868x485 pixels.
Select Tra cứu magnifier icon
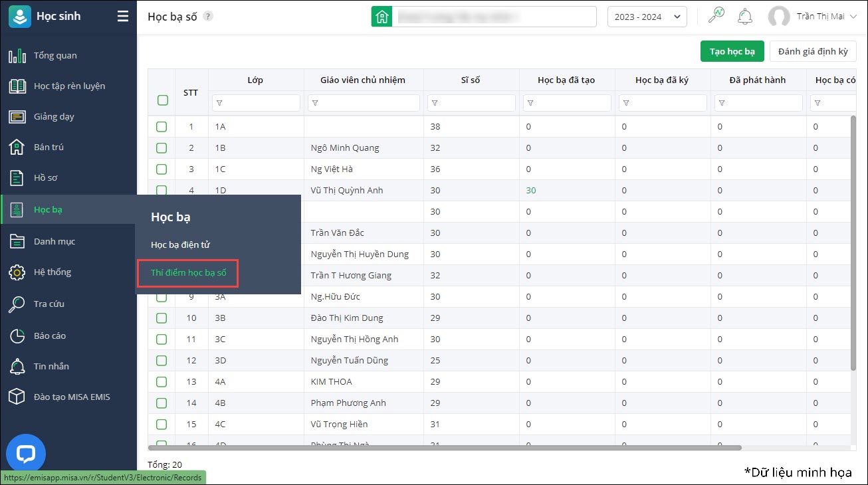pyautogui.click(x=17, y=304)
